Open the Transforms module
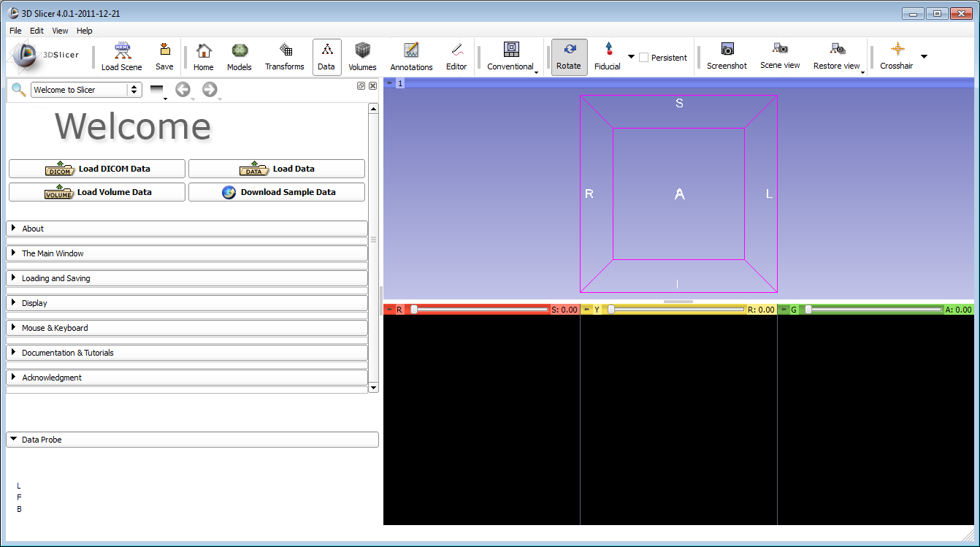Viewport: 980px width, 547px height. pyautogui.click(x=285, y=56)
